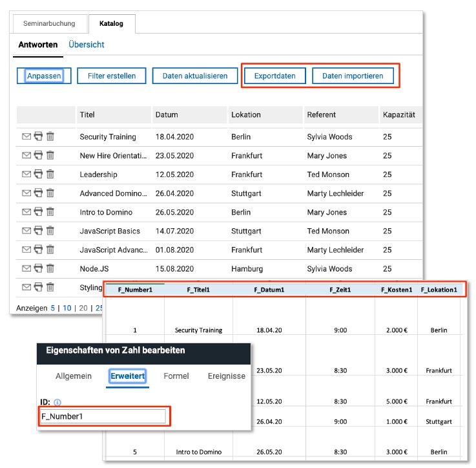Printer icon for JavaScript Advanced row
This screenshot has width=476, height=468.
[x=38, y=250]
